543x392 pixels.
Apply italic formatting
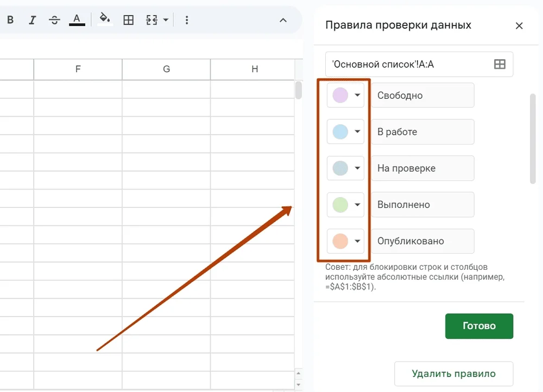point(32,20)
